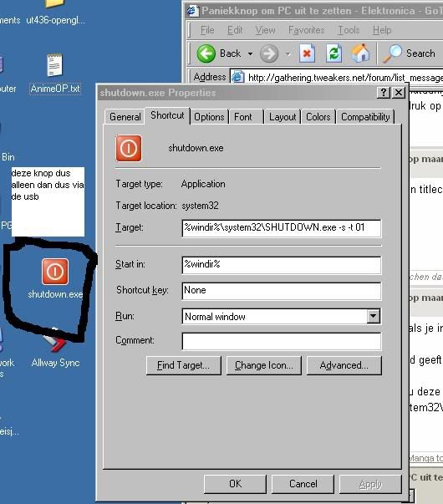Click the red Stop page icon

(307, 53)
